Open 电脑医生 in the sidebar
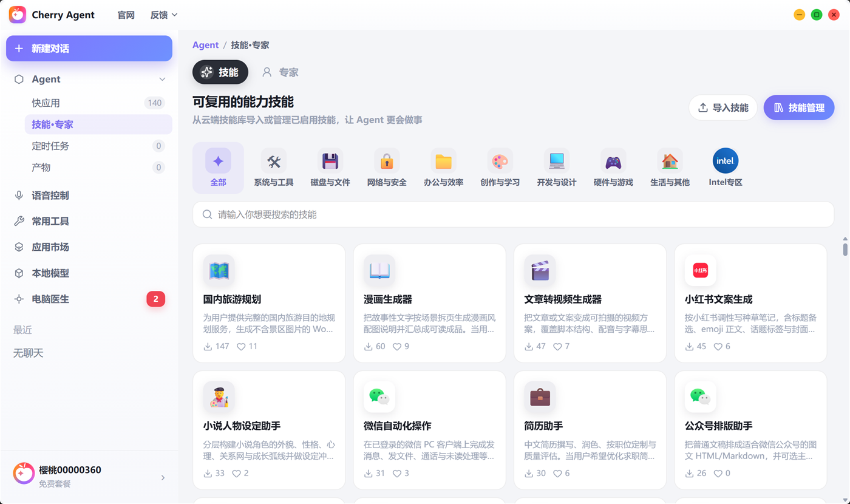Image resolution: width=850 pixels, height=504 pixels. pyautogui.click(x=89, y=299)
